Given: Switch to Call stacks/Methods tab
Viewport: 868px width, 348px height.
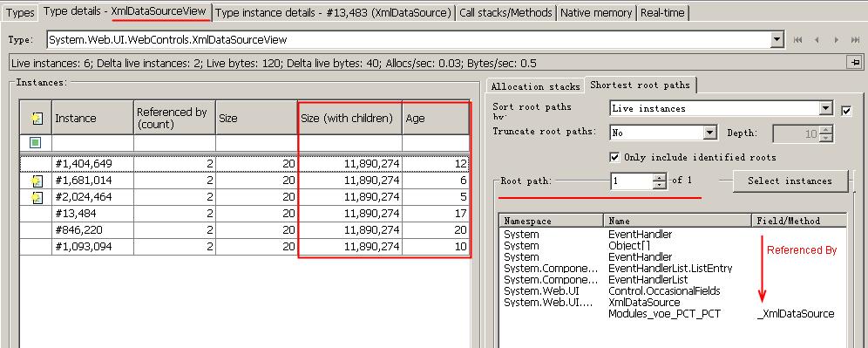Looking at the screenshot, I should pos(505,12).
